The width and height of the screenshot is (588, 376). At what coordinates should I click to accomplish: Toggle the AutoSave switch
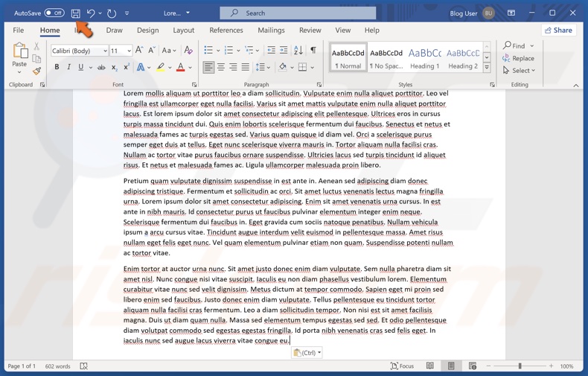54,13
